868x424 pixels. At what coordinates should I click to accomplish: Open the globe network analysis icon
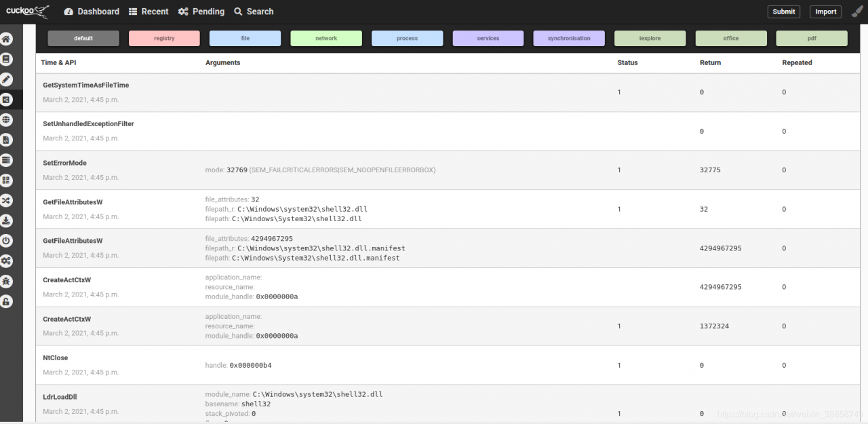(7, 120)
